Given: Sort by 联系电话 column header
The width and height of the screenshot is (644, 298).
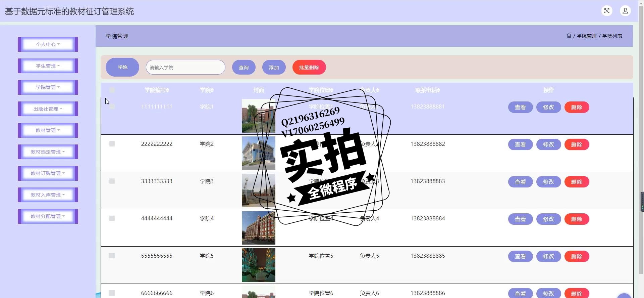Looking at the screenshot, I should [x=428, y=90].
